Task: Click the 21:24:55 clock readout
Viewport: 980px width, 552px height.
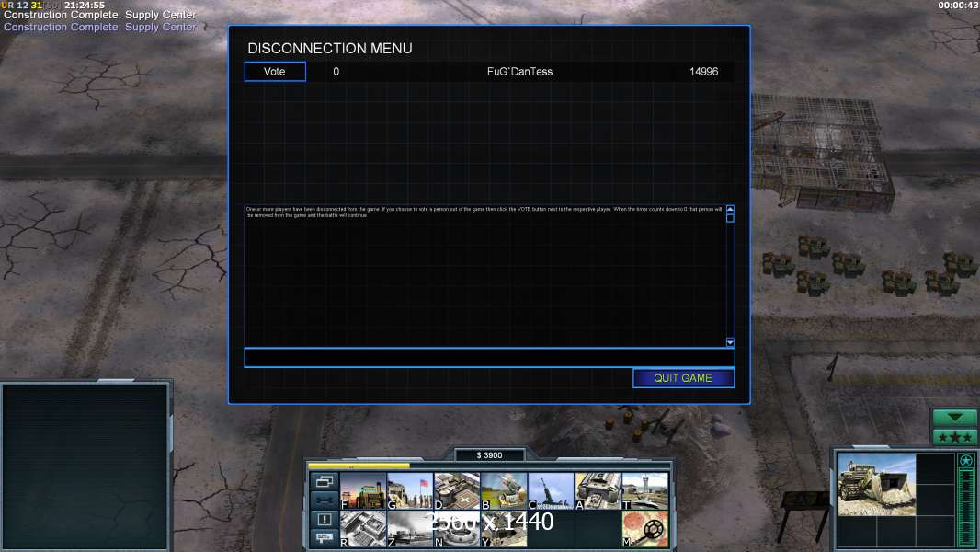Action: (85, 5)
